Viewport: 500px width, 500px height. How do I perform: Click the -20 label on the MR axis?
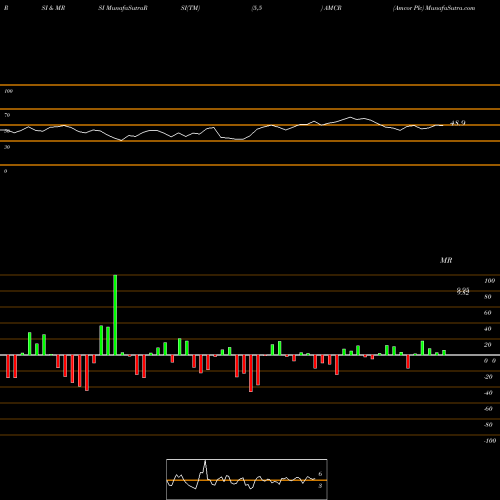click(488, 377)
